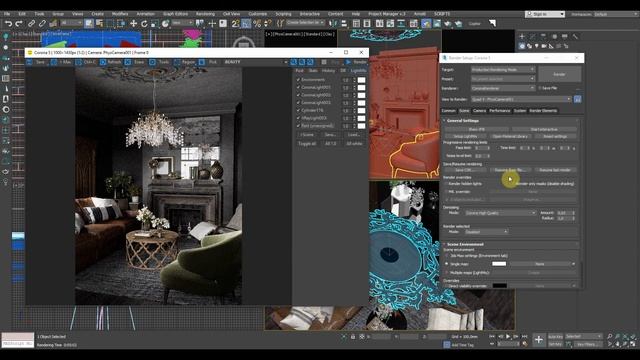Enable the Render hidden lights checkbox

[x=447, y=184]
